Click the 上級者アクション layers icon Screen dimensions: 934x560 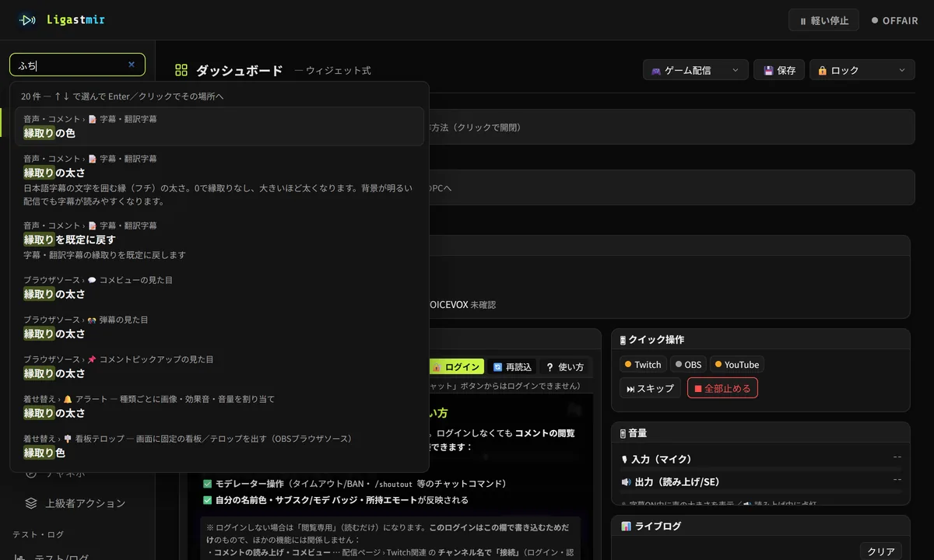[x=31, y=502]
